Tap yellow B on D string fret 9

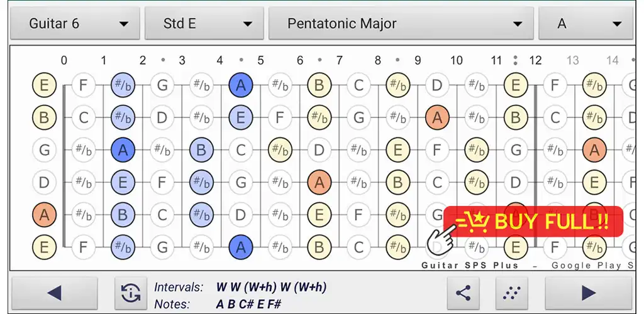tap(397, 182)
